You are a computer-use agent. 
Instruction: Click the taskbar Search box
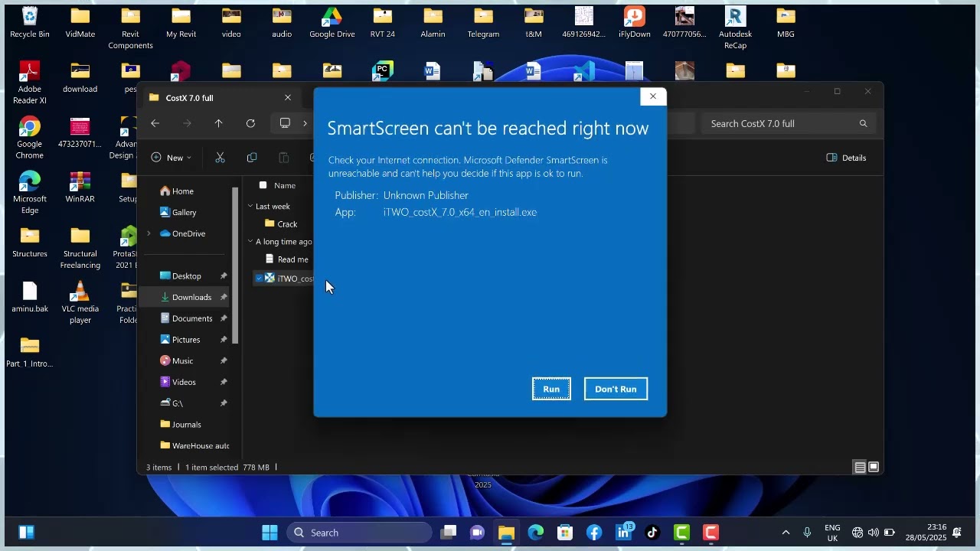pos(359,533)
